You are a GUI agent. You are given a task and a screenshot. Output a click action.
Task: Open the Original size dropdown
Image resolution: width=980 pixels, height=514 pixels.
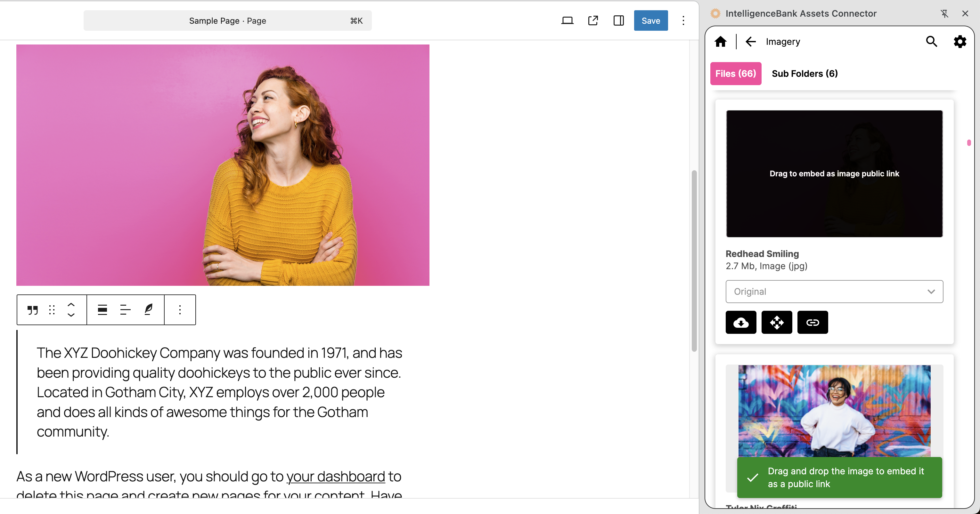(834, 291)
